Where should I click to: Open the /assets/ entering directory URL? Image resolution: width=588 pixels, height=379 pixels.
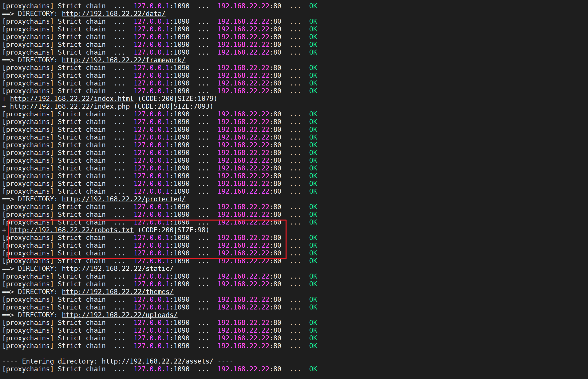click(x=157, y=361)
